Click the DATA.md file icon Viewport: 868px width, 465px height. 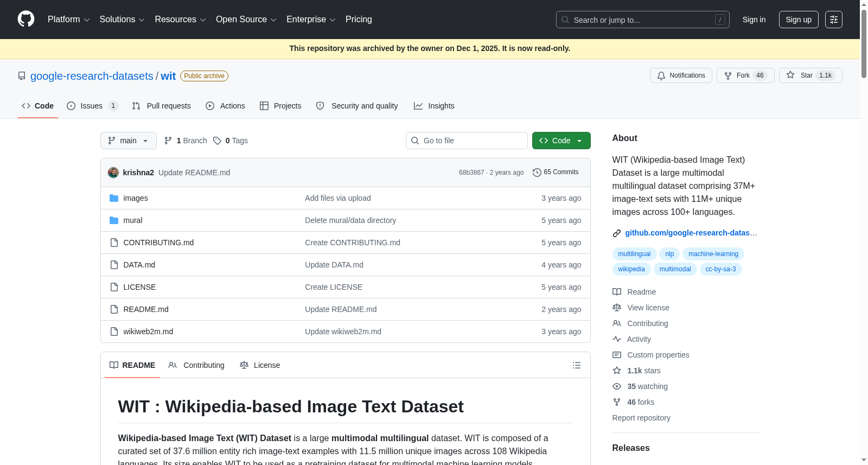[x=114, y=265]
